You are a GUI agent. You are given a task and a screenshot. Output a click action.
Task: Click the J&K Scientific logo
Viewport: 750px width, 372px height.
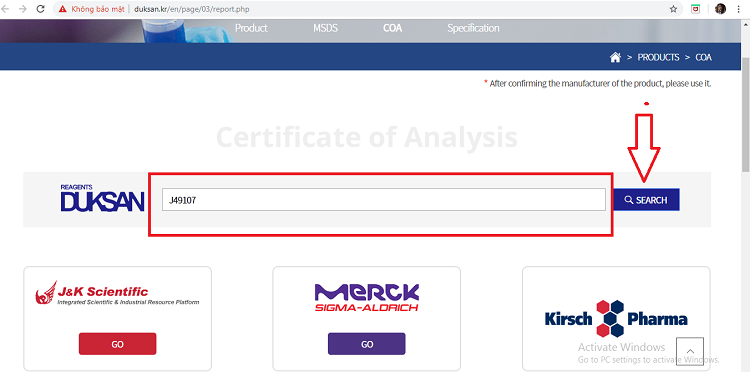(x=117, y=293)
